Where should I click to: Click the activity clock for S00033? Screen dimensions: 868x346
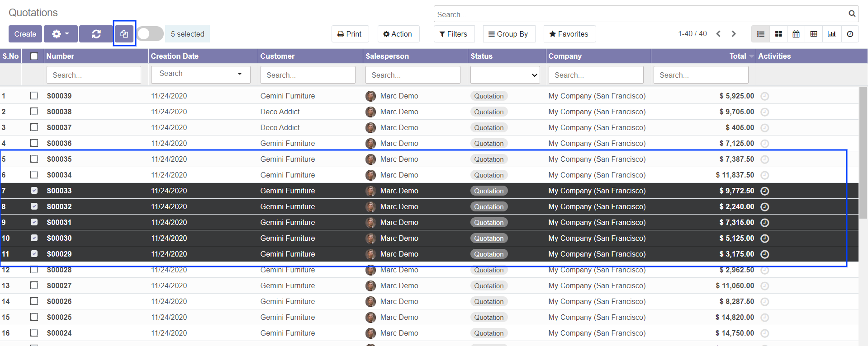pyautogui.click(x=764, y=191)
